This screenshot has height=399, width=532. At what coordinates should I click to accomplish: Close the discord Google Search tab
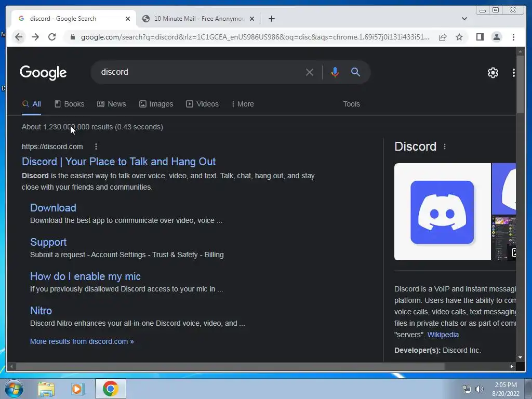pos(128,19)
